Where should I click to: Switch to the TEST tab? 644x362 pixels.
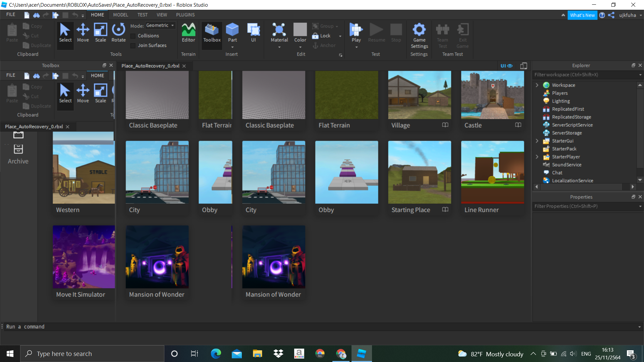(142, 15)
